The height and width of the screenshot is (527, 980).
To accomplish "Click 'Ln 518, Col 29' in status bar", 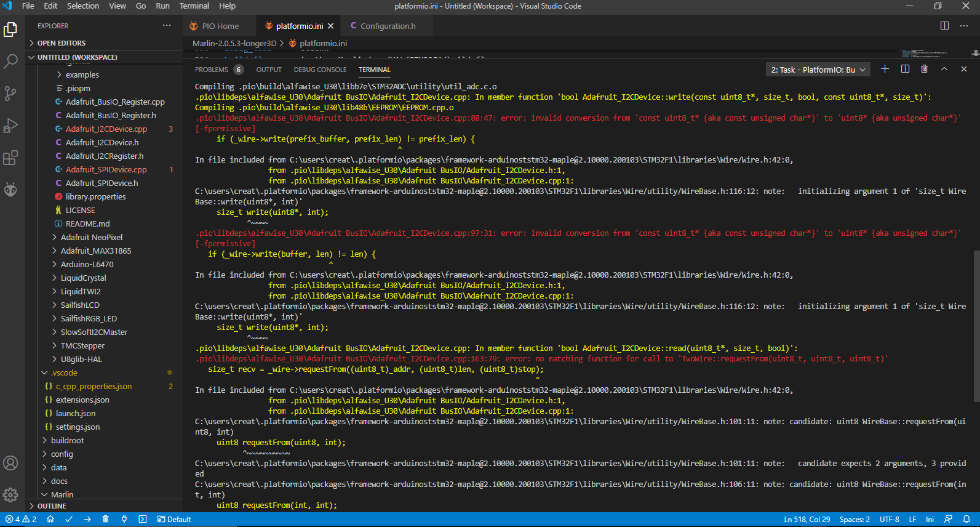I will tap(807, 519).
